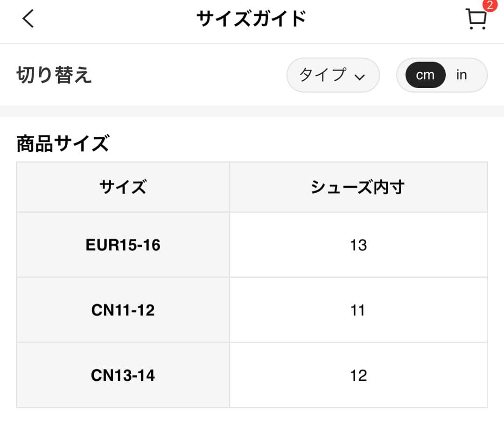Image resolution: width=504 pixels, height=427 pixels.
Task: Open the shopping cart
Action: coord(476,20)
